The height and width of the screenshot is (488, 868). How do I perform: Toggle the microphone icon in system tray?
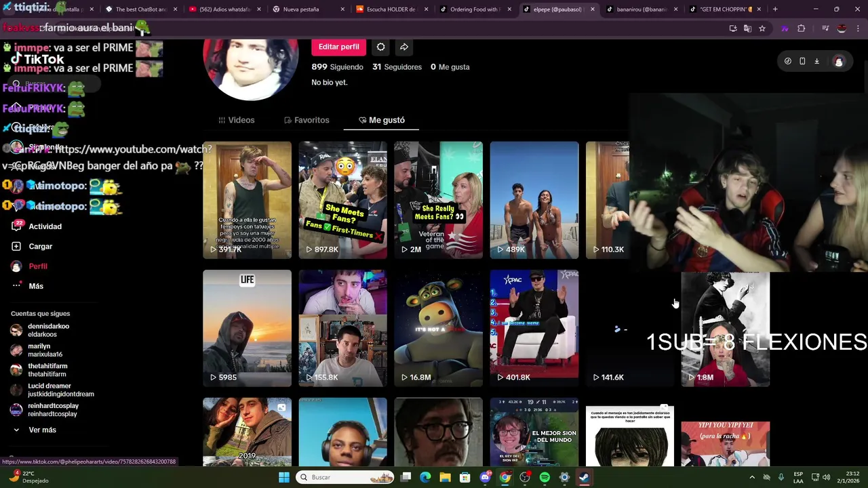781,477
